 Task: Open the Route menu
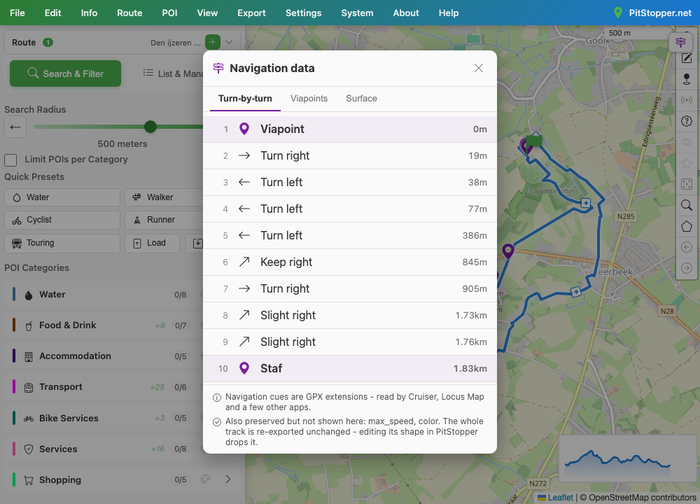(x=129, y=13)
